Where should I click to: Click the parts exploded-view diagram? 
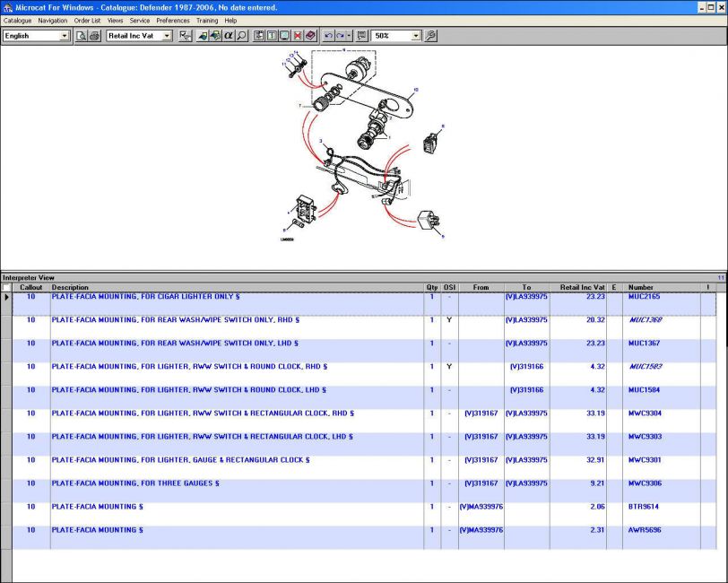(x=360, y=146)
